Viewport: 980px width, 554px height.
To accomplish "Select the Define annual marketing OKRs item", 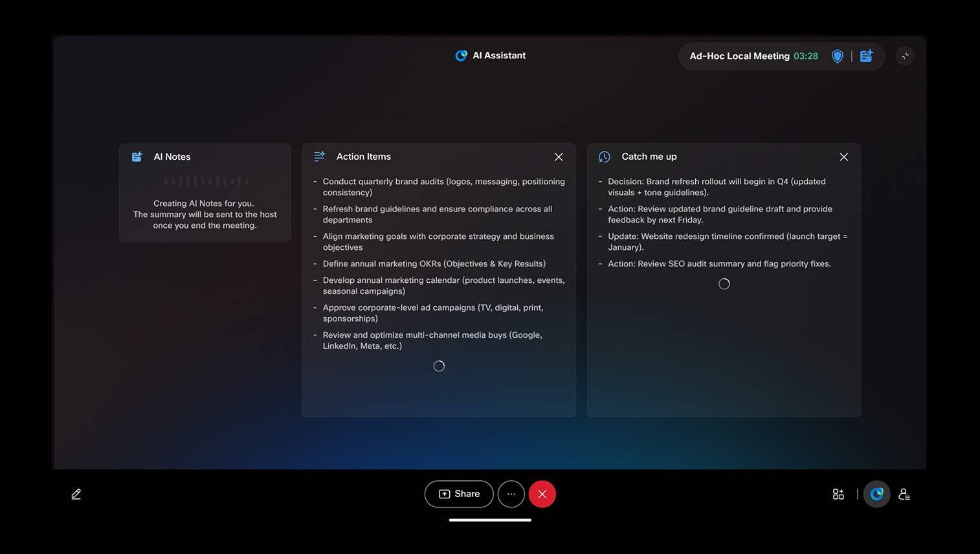I will click(434, 264).
